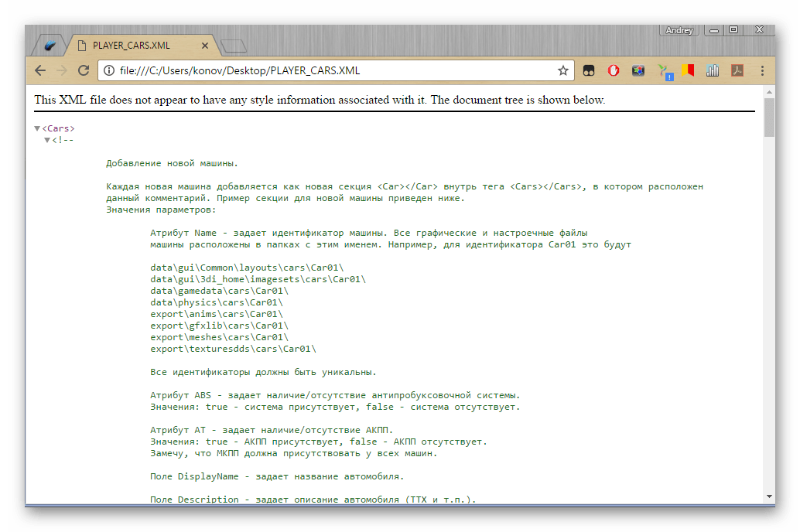The image size is (800, 532).
Task: Click the Andrey profile button
Action: tap(679, 30)
